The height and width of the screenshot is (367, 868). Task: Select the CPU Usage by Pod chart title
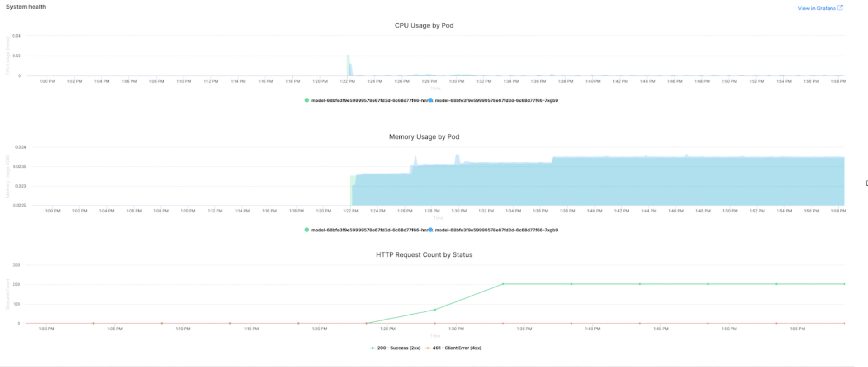click(424, 25)
